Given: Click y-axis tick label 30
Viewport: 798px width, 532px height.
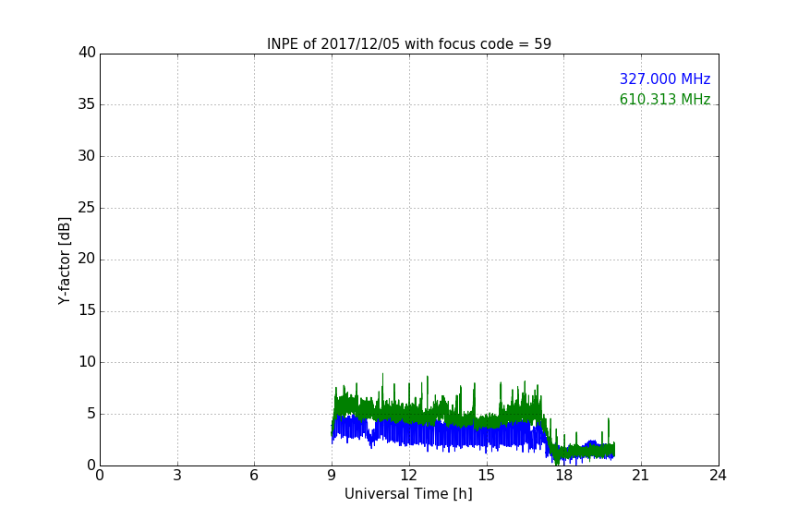Looking at the screenshot, I should pos(87,156).
